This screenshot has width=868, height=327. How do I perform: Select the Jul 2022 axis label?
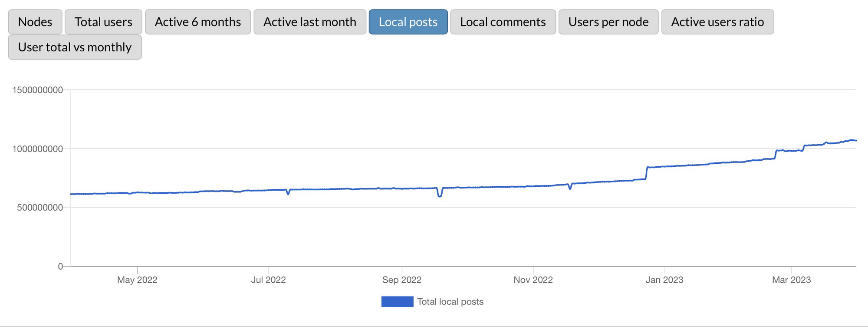(268, 280)
